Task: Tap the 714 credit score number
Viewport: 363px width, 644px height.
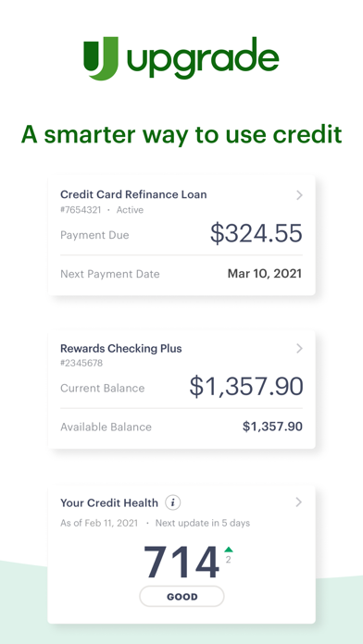Action: click(181, 563)
